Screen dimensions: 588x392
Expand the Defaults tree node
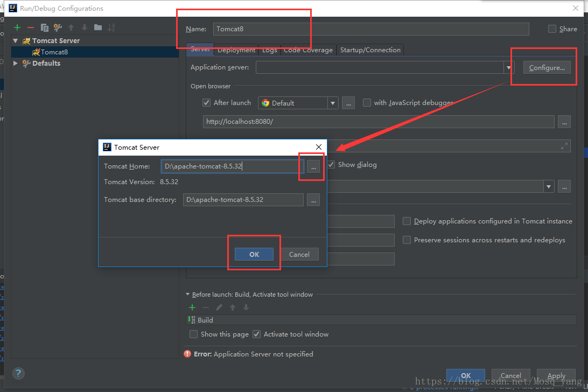pos(16,64)
